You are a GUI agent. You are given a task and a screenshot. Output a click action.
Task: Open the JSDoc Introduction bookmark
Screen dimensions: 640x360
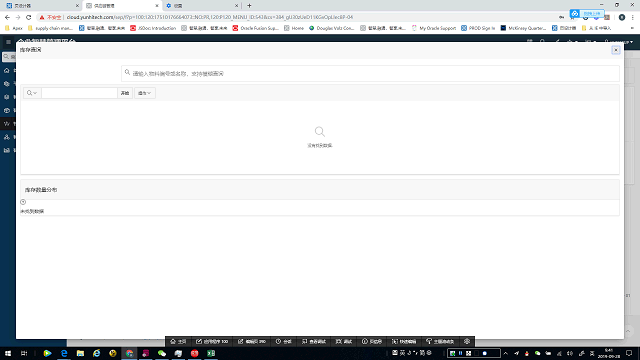153,28
